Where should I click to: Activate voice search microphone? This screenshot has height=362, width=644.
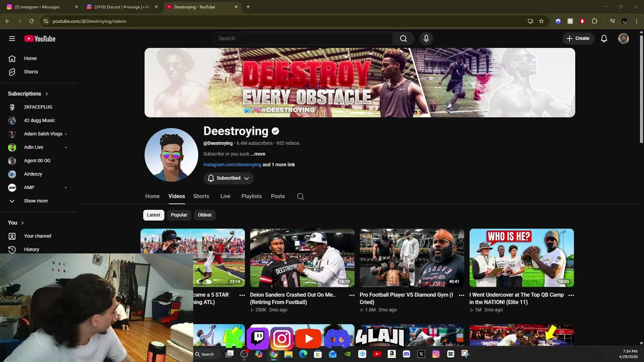pyautogui.click(x=426, y=38)
